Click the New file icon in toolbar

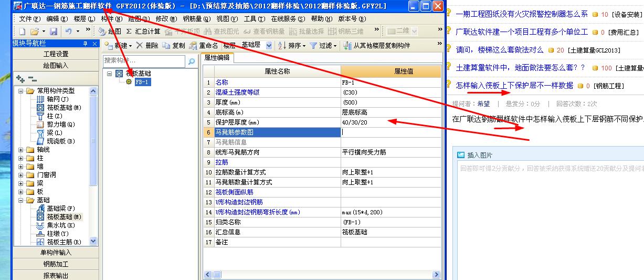(x=22, y=32)
